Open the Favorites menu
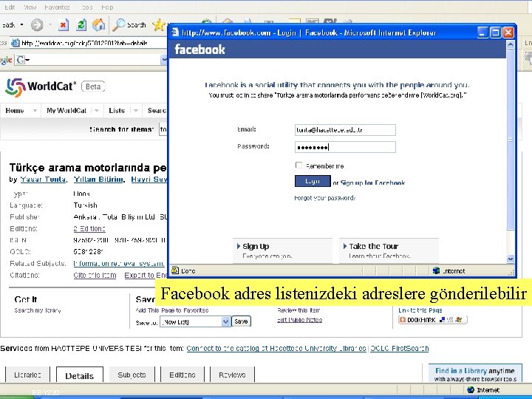This screenshot has height=399, width=532. [x=57, y=7]
